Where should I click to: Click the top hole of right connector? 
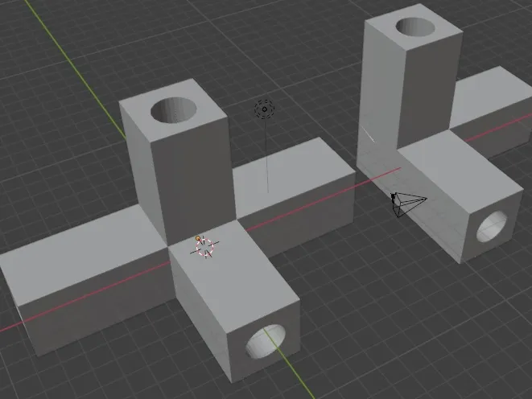tap(415, 27)
